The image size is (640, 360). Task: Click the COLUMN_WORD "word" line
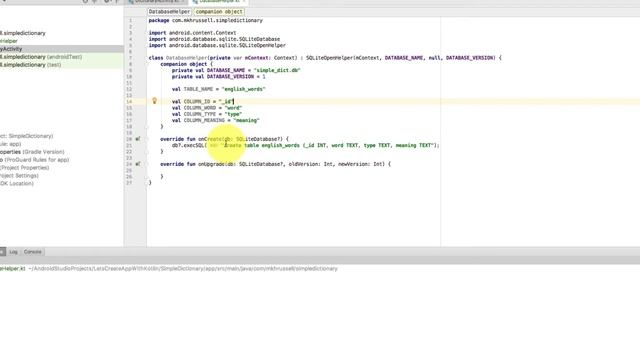click(207, 108)
